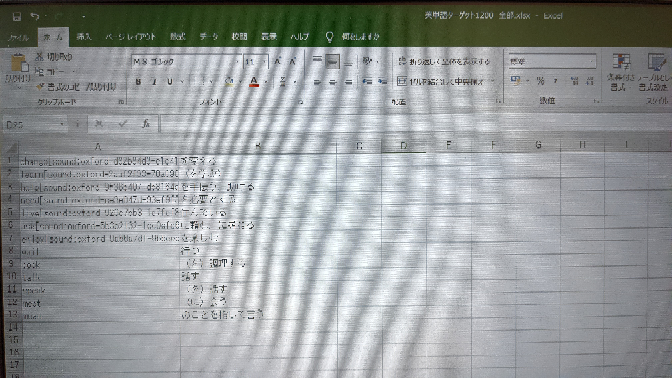
Task: Switch to the Insert (挿入) tab
Action: [x=84, y=36]
